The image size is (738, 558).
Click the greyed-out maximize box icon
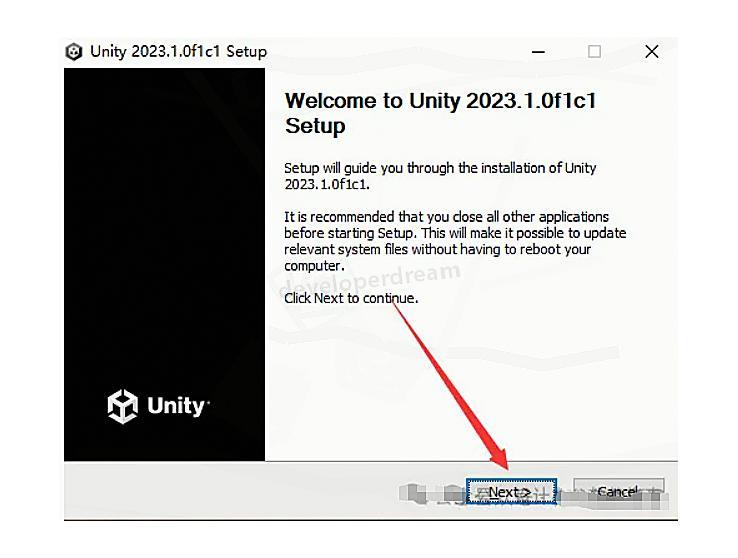tap(594, 51)
